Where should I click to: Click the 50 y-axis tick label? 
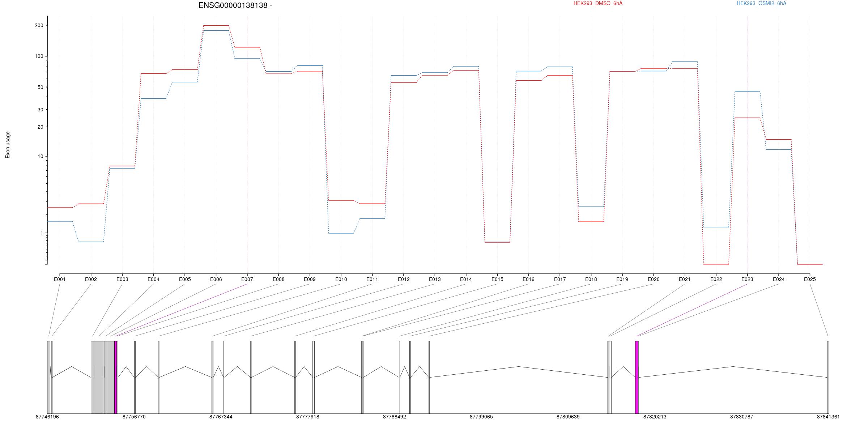[x=40, y=87]
